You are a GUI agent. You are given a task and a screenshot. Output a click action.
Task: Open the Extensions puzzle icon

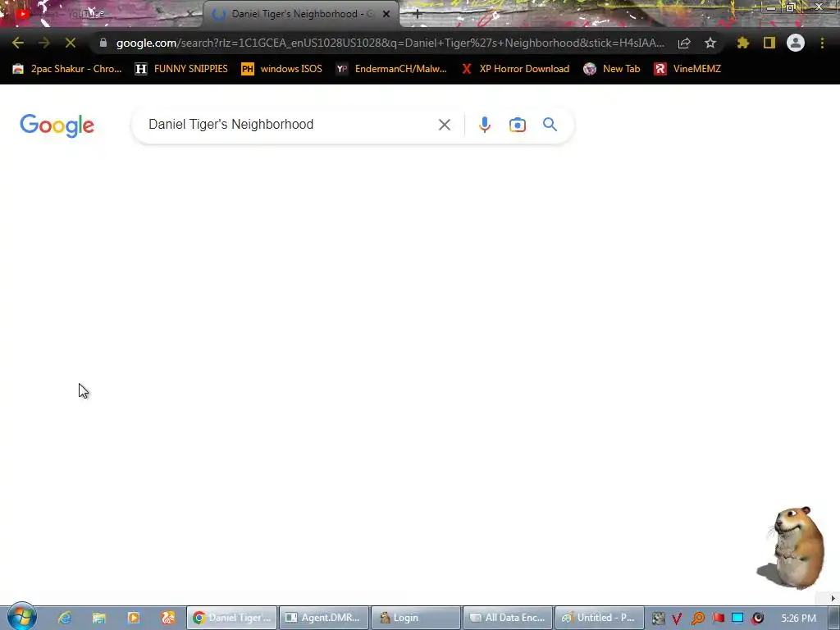pyautogui.click(x=742, y=43)
